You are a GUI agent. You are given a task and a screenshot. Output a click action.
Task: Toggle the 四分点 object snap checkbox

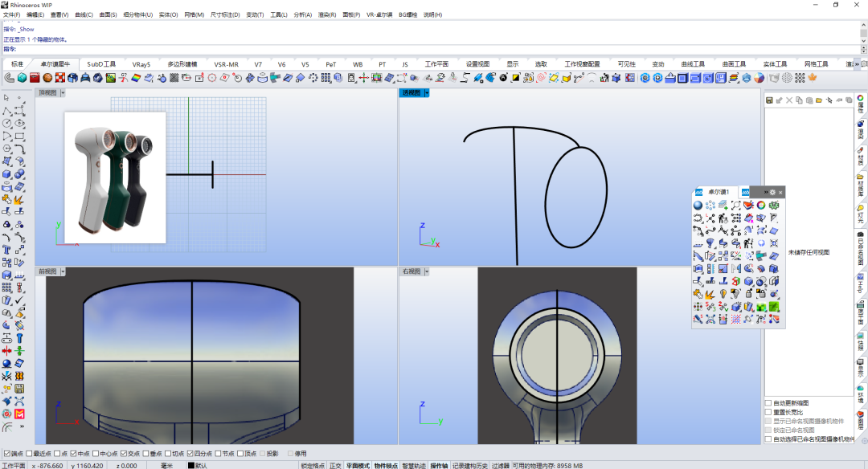click(x=190, y=454)
